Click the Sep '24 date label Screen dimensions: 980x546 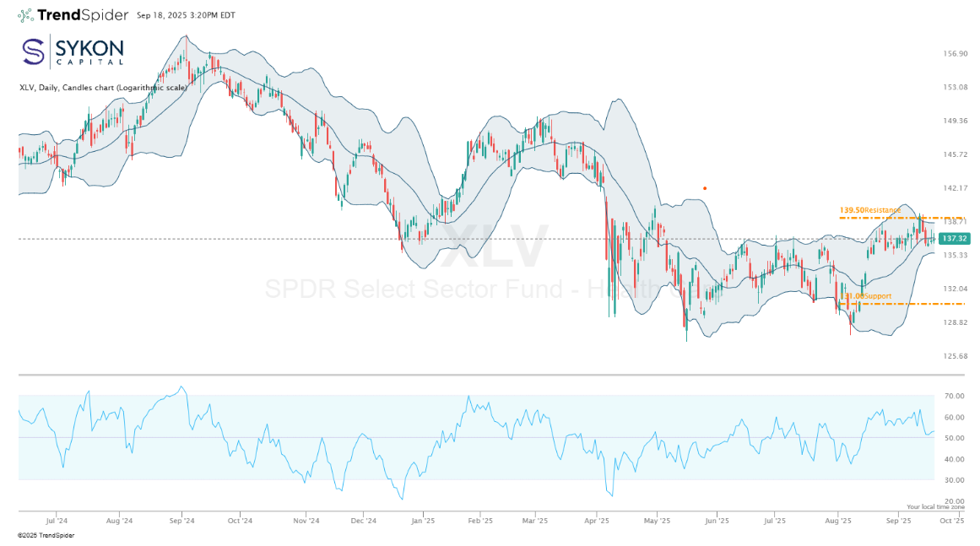[x=182, y=522]
